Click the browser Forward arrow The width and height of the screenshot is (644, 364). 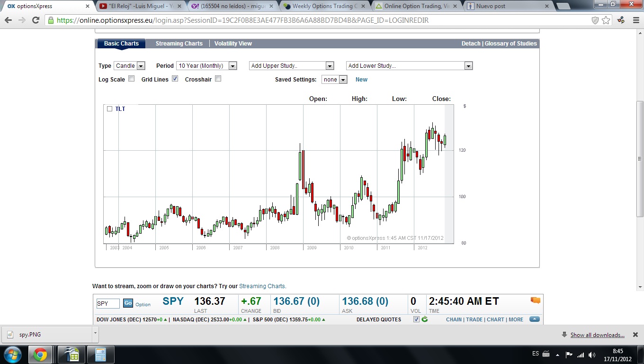[22, 20]
